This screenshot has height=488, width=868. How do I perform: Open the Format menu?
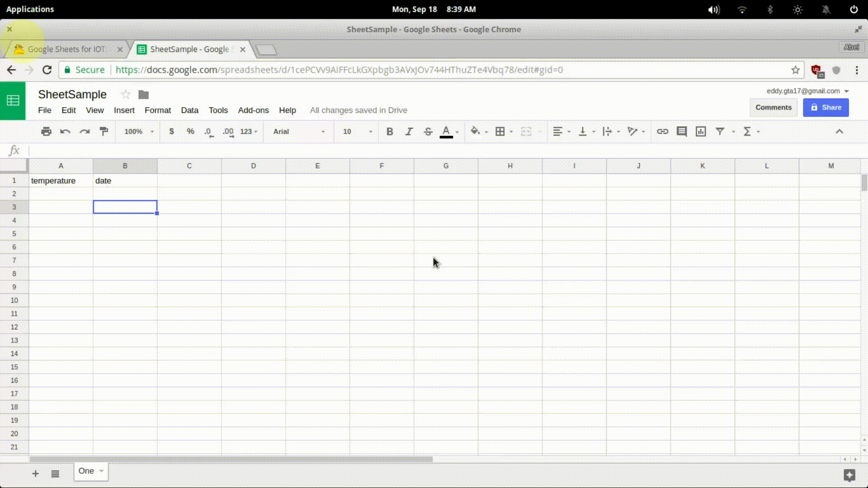pyautogui.click(x=157, y=110)
